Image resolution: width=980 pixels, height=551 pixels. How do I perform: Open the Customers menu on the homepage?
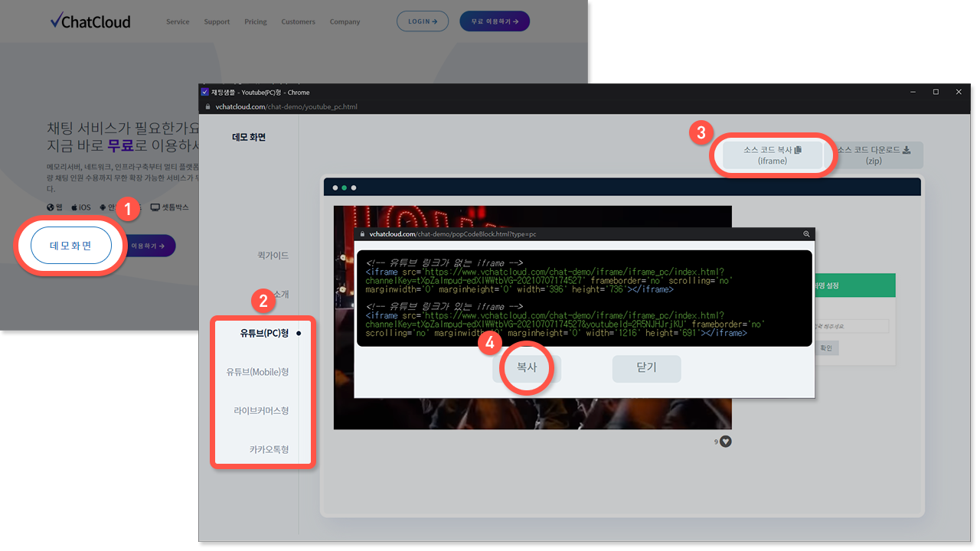tap(298, 21)
